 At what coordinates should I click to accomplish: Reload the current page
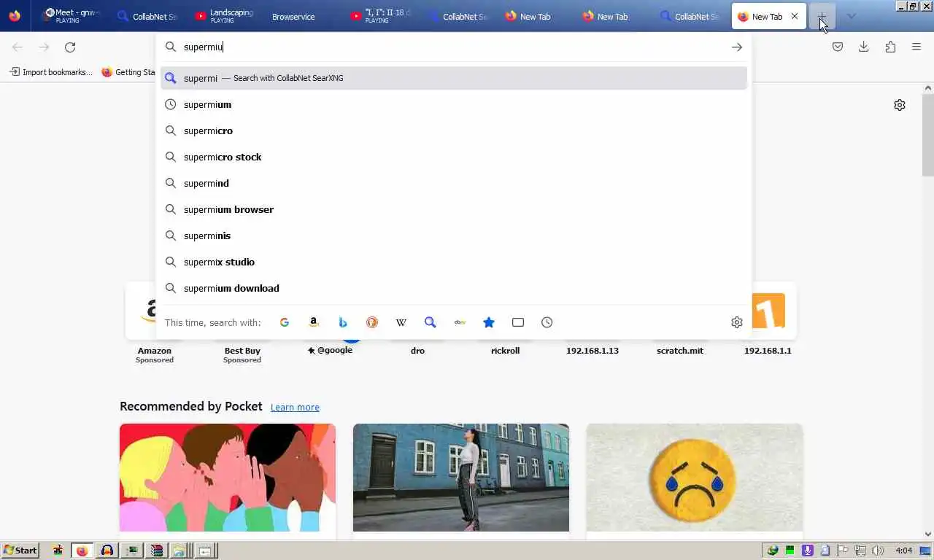tap(70, 47)
